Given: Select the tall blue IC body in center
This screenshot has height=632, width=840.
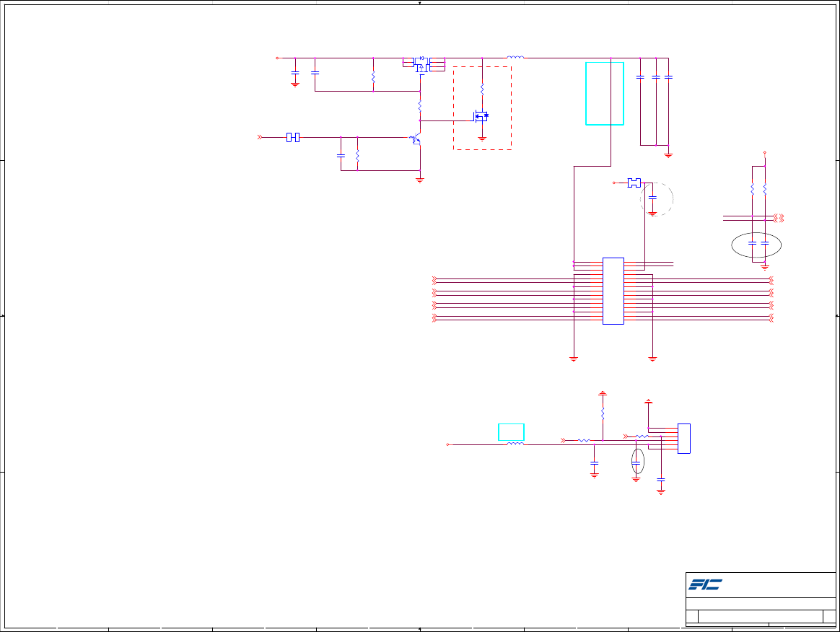Looking at the screenshot, I should coord(613,291).
